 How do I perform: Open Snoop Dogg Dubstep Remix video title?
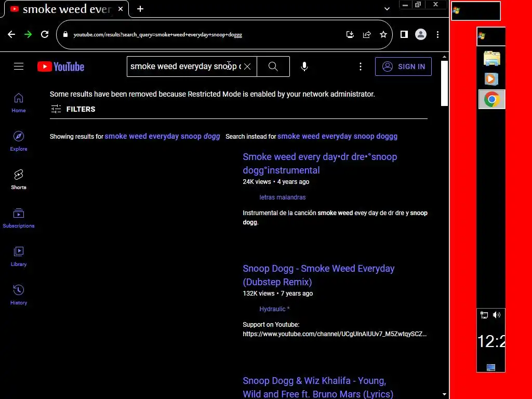[318, 275]
